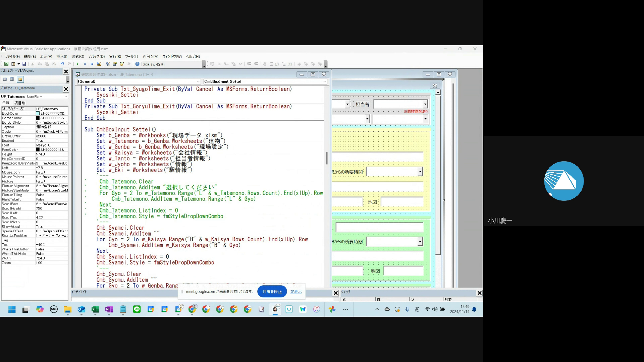Open the 挿入(I) menu
Screen dimensions: 644x362
click(62, 57)
